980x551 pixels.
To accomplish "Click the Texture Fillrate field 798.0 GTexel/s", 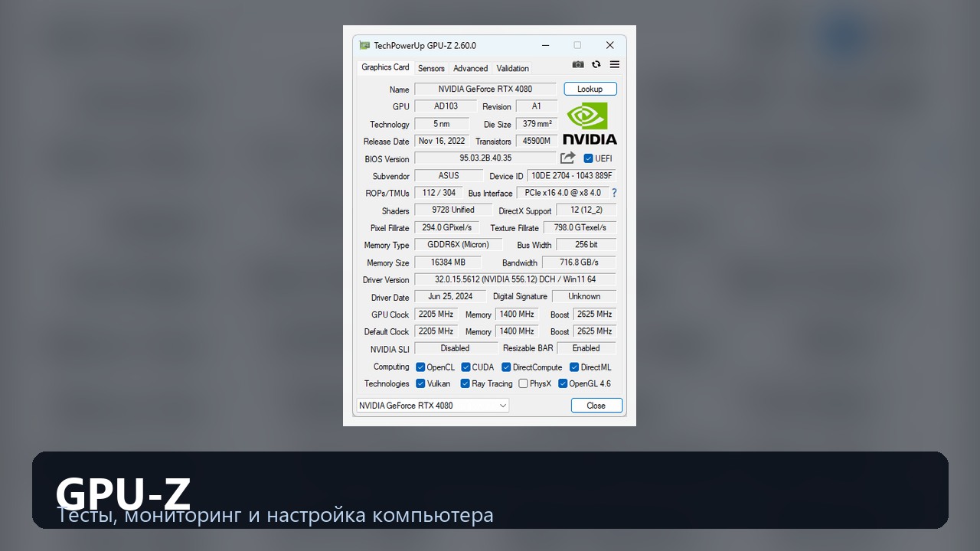I will tap(580, 227).
